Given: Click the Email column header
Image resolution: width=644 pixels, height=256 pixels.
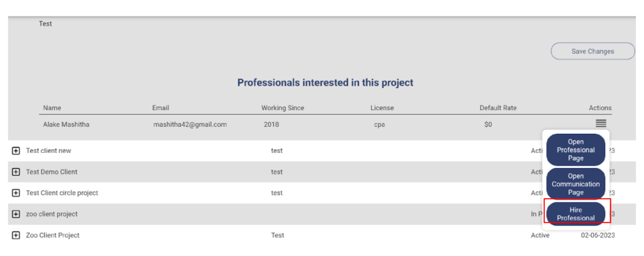Looking at the screenshot, I should pos(160,108).
